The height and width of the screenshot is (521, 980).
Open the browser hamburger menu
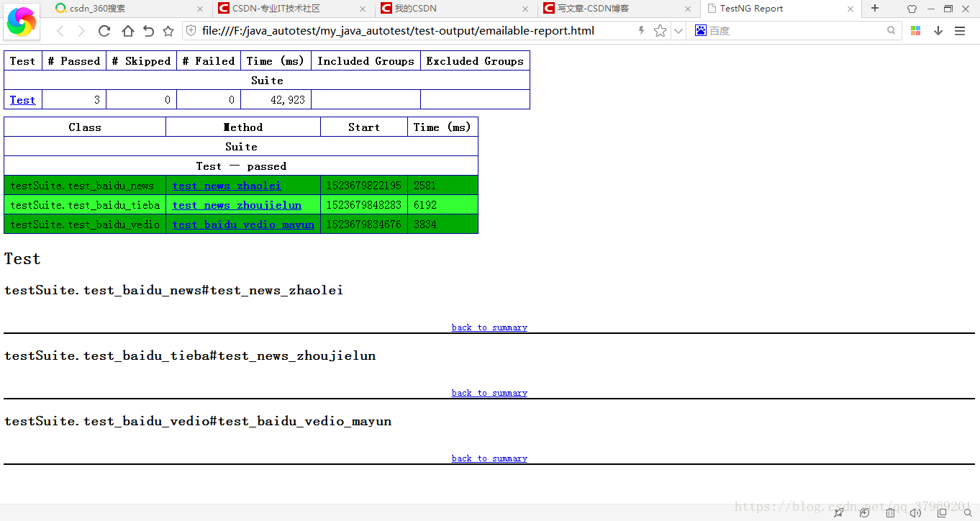(960, 31)
